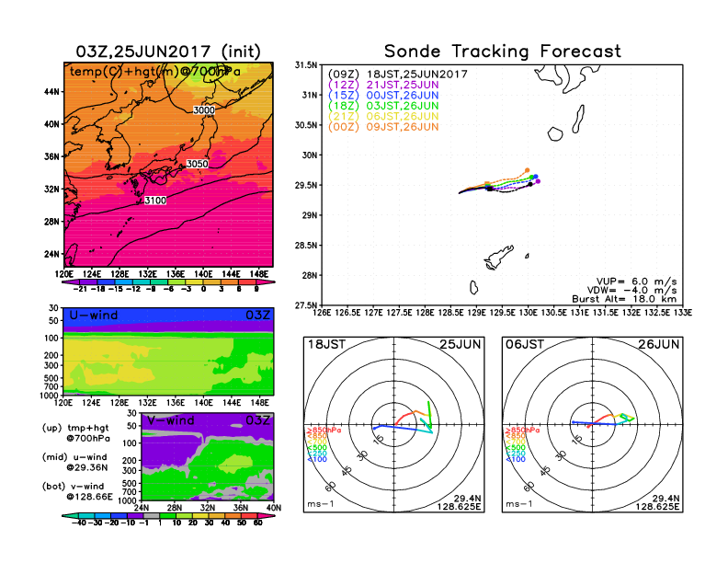This screenshot has height=563, width=728.
Task: Click the "31.5N" latitude axis label
Action: (306, 65)
